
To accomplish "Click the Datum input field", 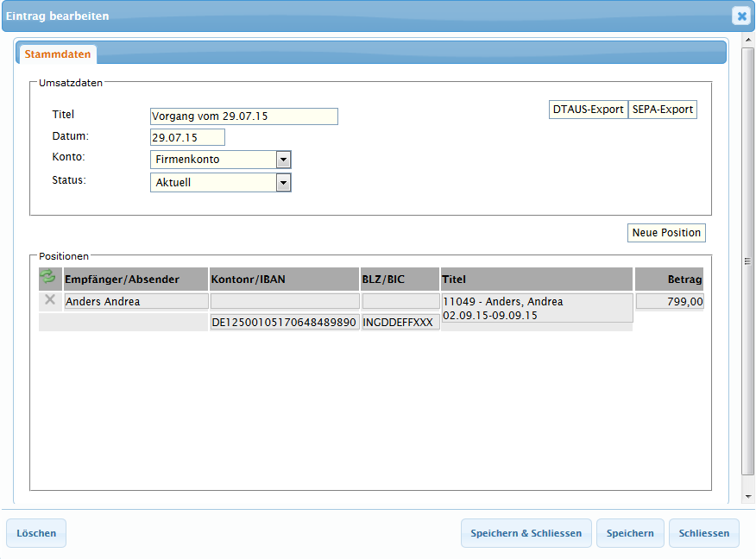I will pos(187,137).
